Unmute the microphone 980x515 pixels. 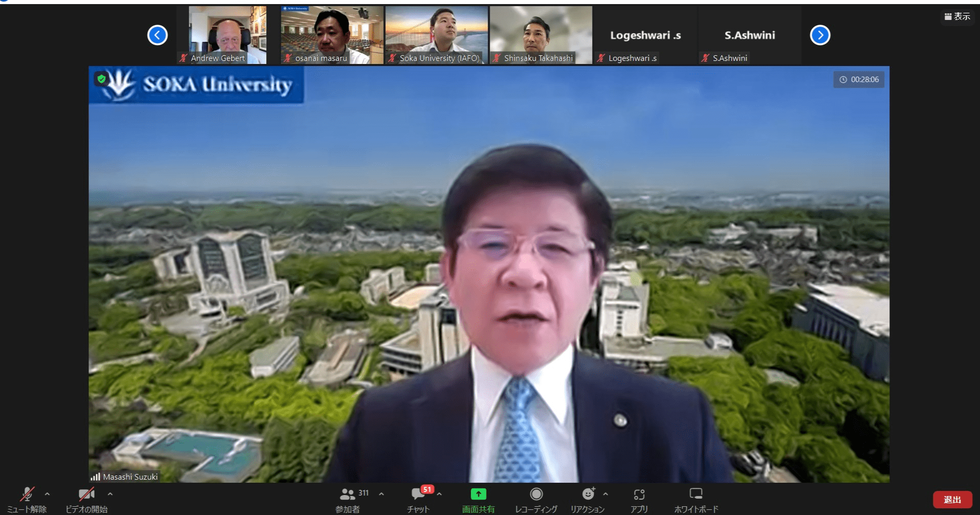pos(27,495)
